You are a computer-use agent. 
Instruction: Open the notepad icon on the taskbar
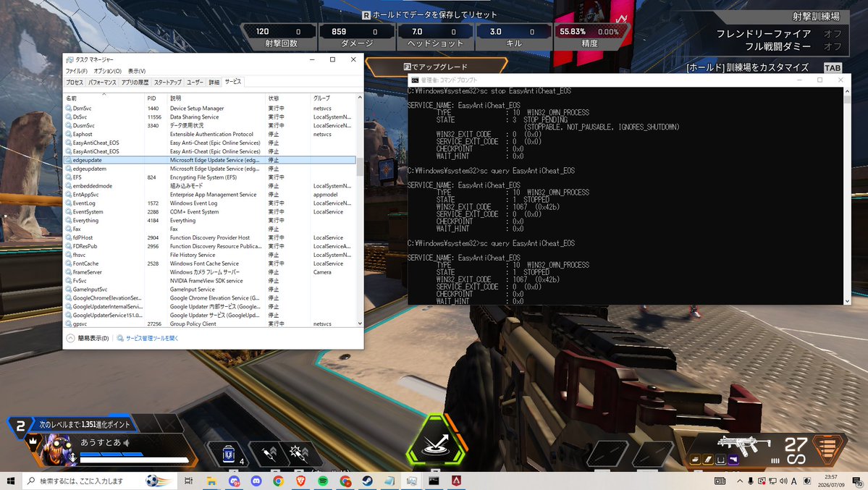coord(389,481)
